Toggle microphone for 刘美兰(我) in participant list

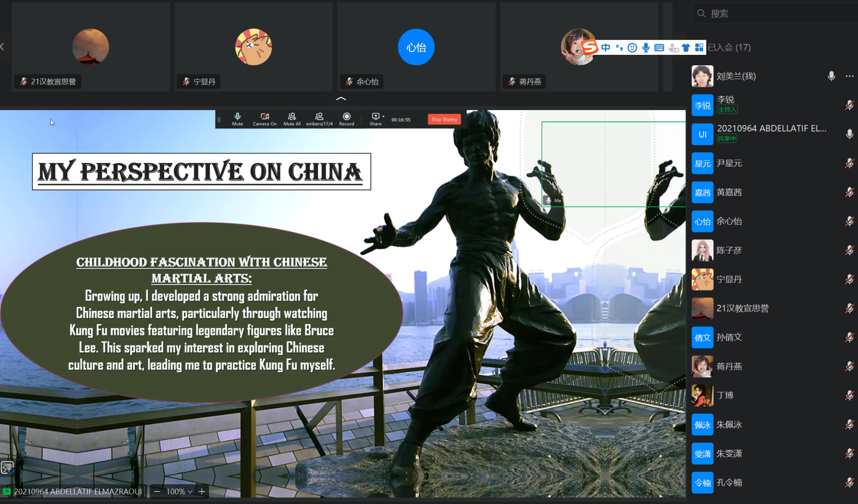[x=831, y=76]
